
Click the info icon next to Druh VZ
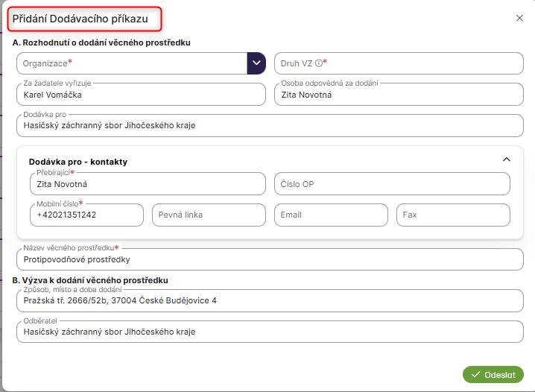318,63
